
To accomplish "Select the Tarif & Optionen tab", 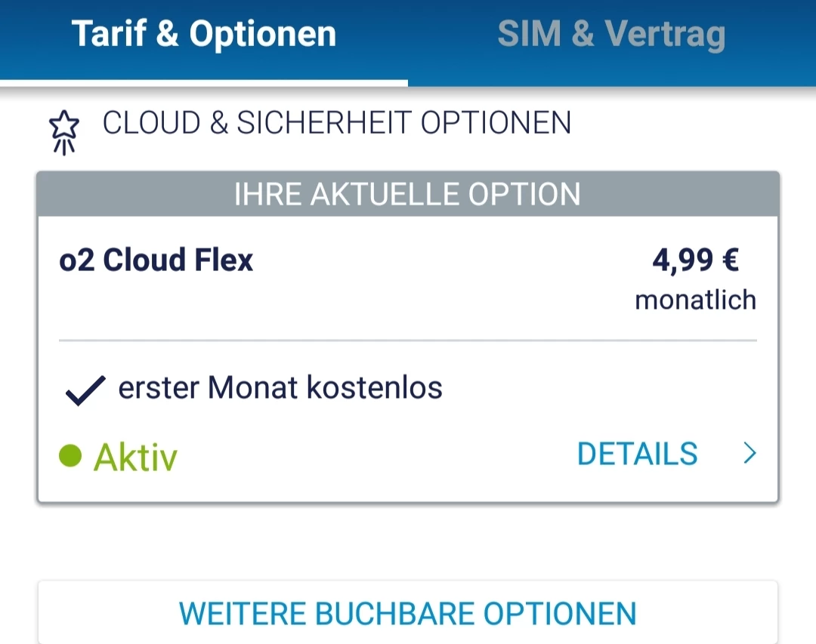I will (204, 35).
